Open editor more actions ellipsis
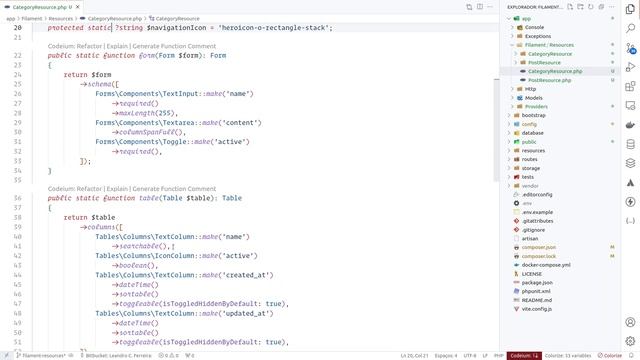Viewport: 640px width, 360px height. tap(490, 7)
